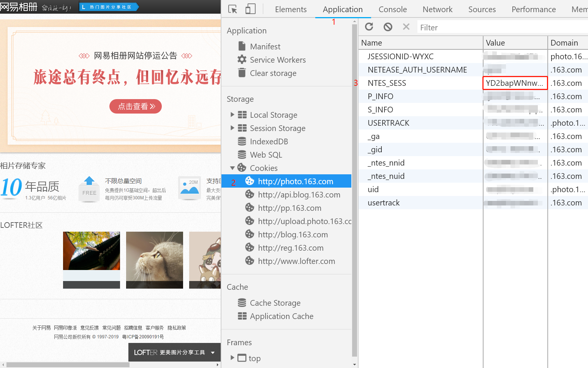Select the lowercase usertrack cookie row
The height and width of the screenshot is (368, 588).
point(473,202)
